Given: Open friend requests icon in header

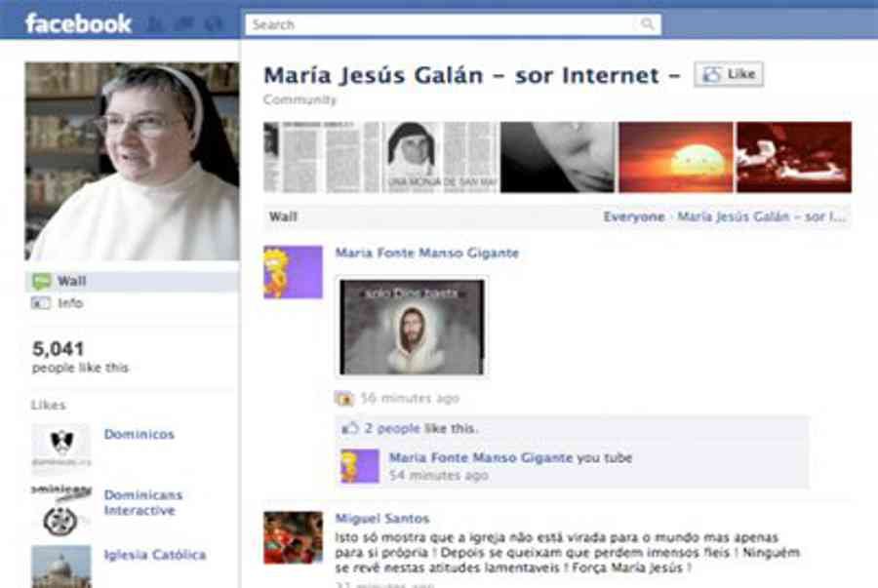Looking at the screenshot, I should click(x=155, y=24).
